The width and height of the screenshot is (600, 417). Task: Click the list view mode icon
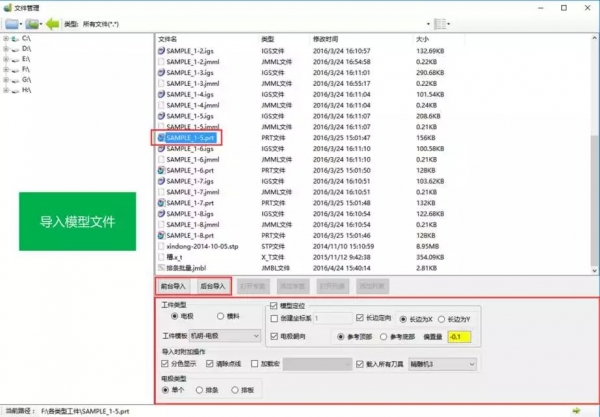tap(440, 24)
